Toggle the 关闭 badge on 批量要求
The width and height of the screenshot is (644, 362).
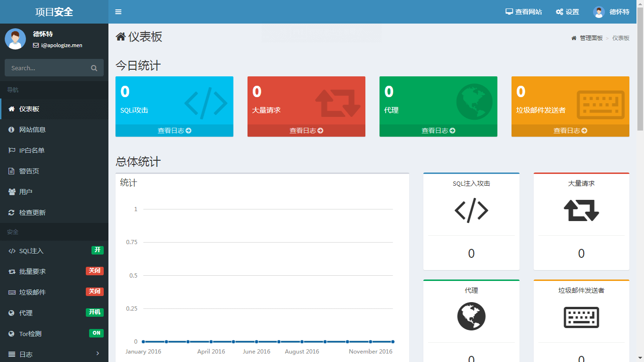point(95,271)
